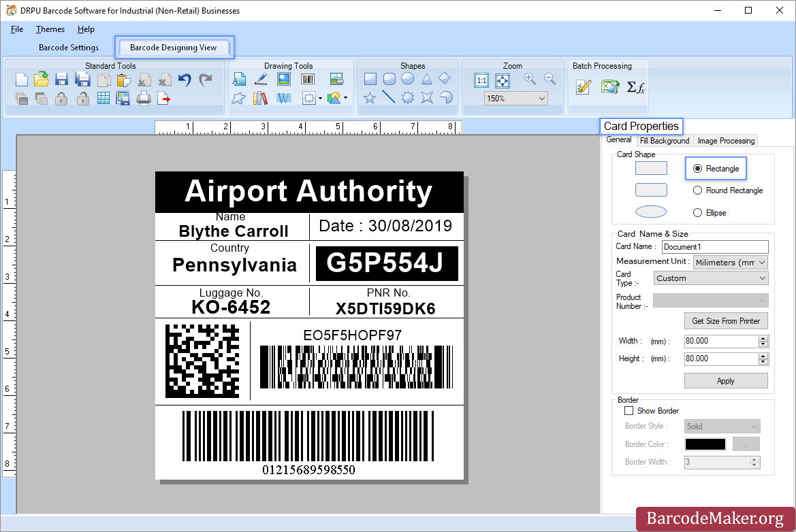The image size is (796, 532).
Task: Decrease the Height spinner value
Action: 763,362
